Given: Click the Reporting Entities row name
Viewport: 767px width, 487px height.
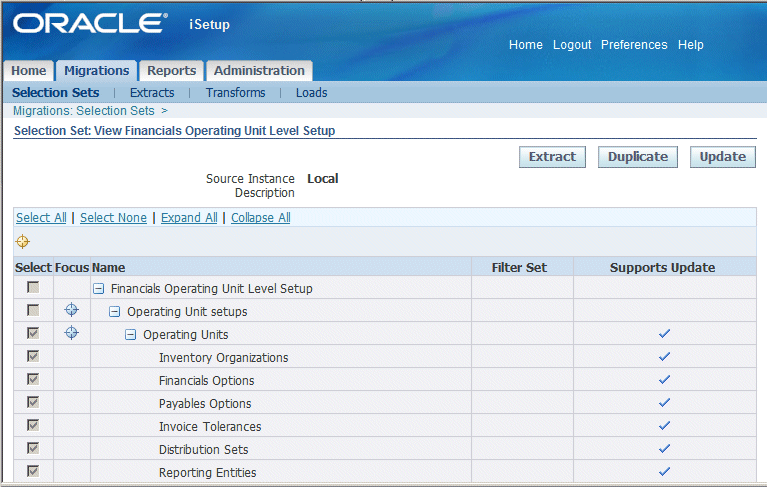Looking at the screenshot, I should tap(207, 472).
